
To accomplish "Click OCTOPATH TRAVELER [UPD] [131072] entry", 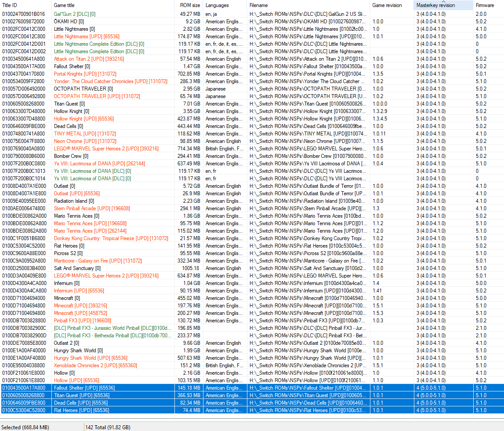I will pyautogui.click(x=97, y=96).
